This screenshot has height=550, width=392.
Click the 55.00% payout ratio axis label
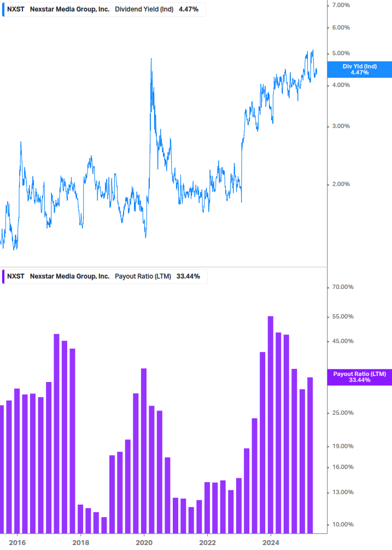pyautogui.click(x=343, y=316)
